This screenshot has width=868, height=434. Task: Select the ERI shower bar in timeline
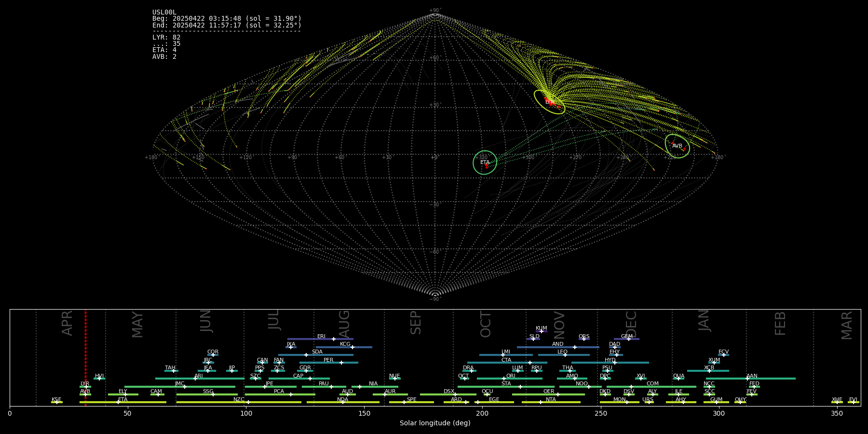[320, 339]
